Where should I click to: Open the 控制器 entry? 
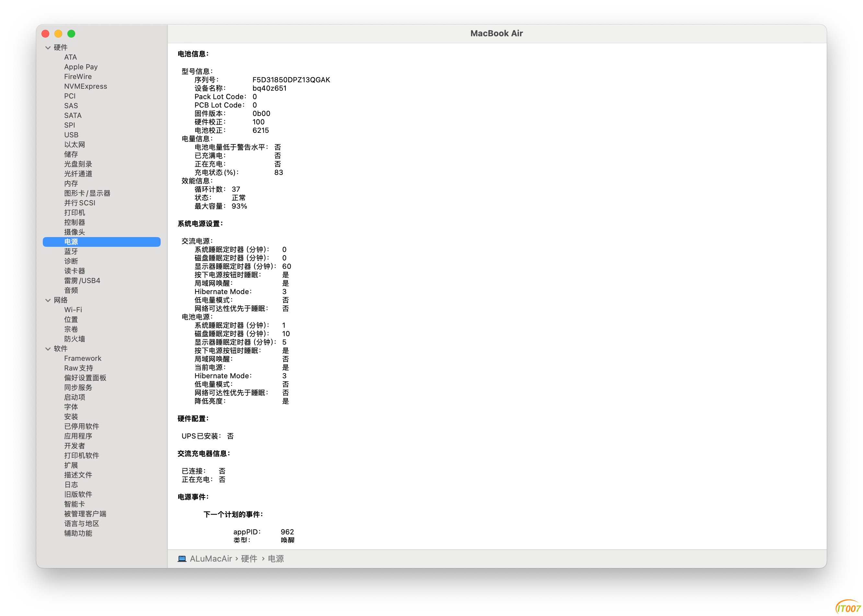coord(75,222)
